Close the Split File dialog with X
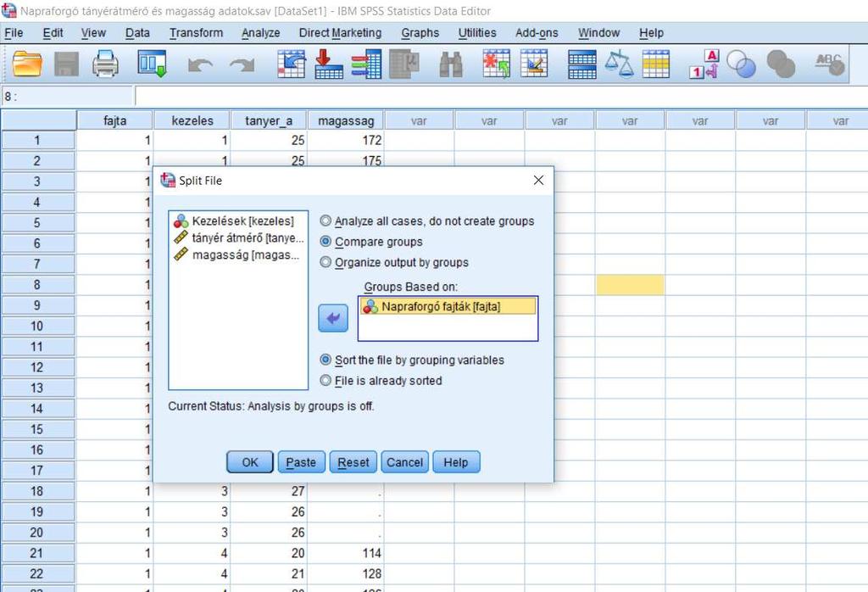 [x=538, y=180]
